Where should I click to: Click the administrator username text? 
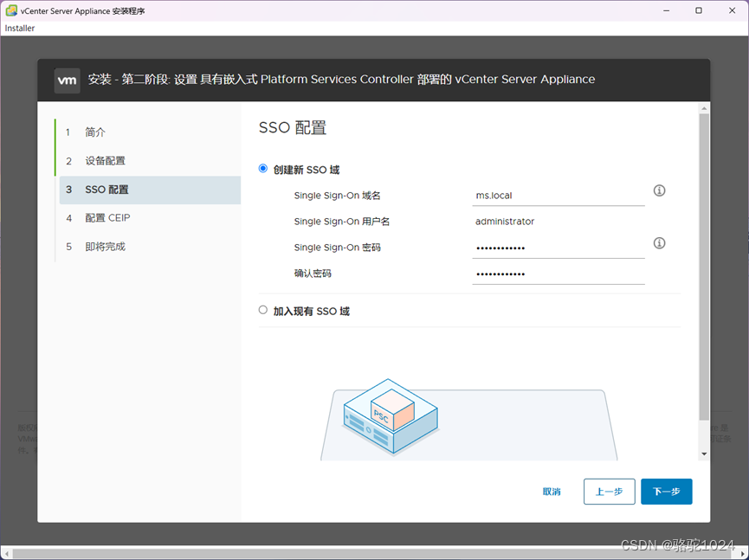pyautogui.click(x=505, y=222)
